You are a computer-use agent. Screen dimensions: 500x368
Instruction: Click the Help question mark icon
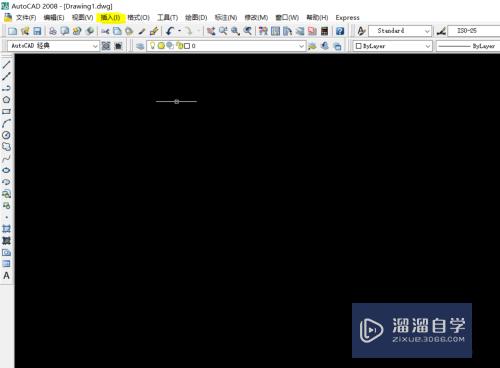[340, 31]
